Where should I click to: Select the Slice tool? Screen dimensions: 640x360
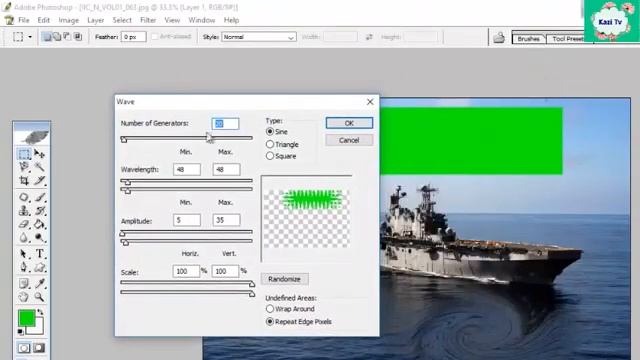[39, 180]
